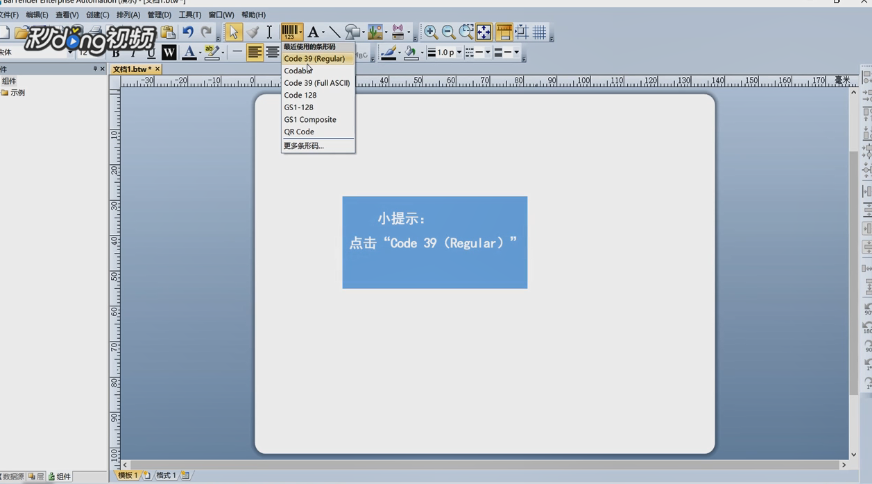The height and width of the screenshot is (484, 872).
Task: Switch to 格式 1 bottom tab
Action: pos(166,476)
